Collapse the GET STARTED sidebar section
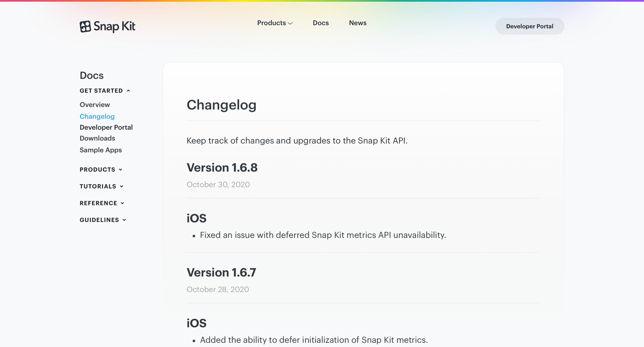This screenshot has width=644, height=347. coord(105,91)
